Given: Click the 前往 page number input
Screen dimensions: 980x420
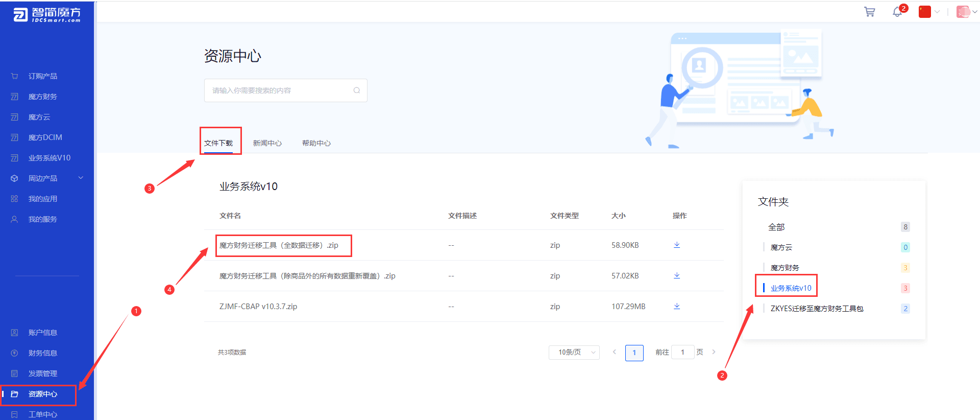Looking at the screenshot, I should click(x=683, y=352).
